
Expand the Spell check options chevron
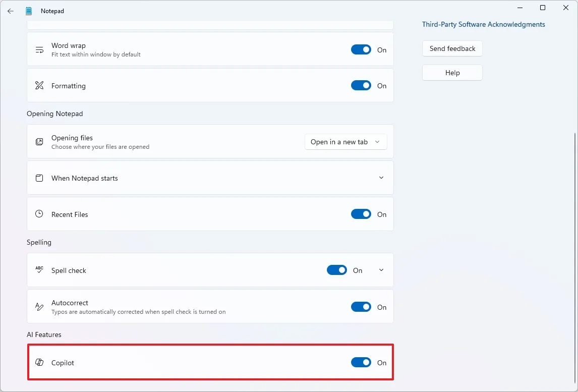coord(381,270)
